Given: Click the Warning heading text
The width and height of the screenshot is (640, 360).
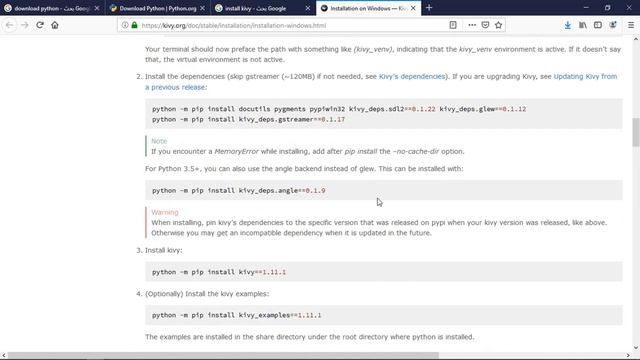Looking at the screenshot, I should tap(164, 212).
